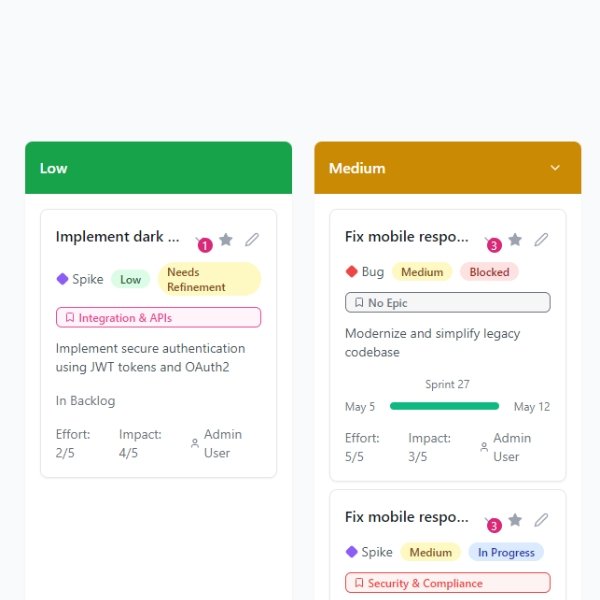
Task: Open comment badge showing 3 on Bug card
Action: click(x=494, y=245)
